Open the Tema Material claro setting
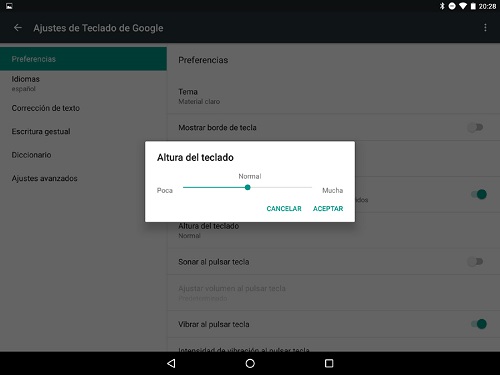Image resolution: width=500 pixels, height=375 pixels. [x=333, y=96]
